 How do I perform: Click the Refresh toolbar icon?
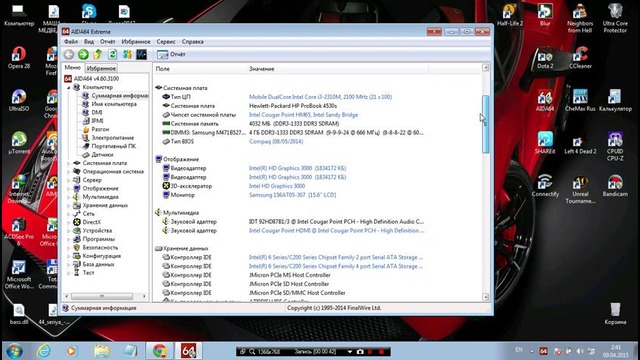(112, 54)
